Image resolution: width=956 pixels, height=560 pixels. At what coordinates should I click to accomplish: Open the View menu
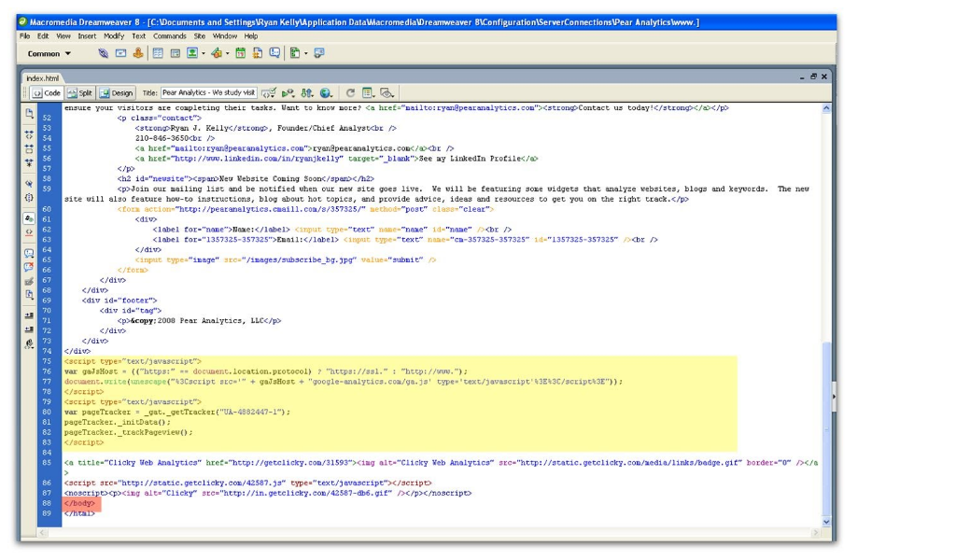[63, 36]
